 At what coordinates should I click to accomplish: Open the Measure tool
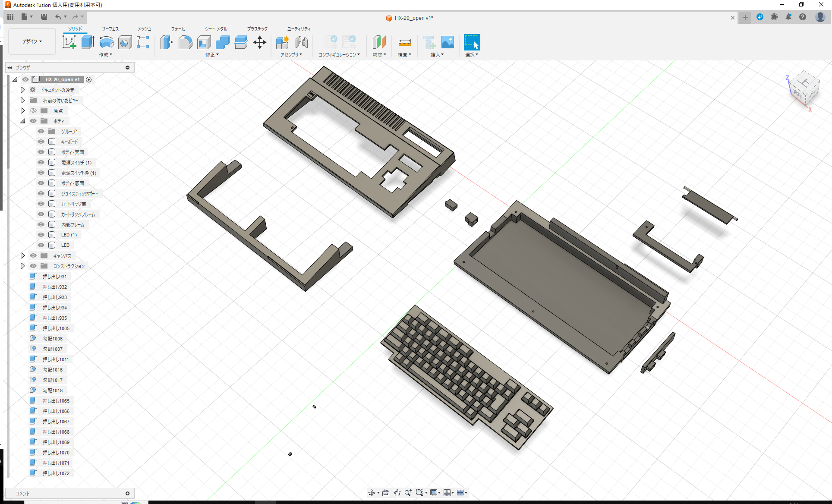pos(404,42)
